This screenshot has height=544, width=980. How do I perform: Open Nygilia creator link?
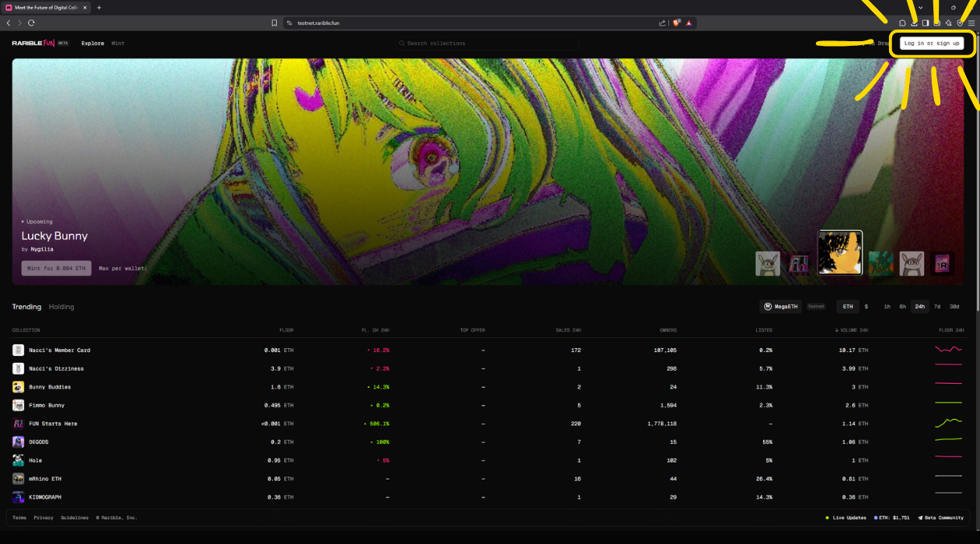(43, 249)
